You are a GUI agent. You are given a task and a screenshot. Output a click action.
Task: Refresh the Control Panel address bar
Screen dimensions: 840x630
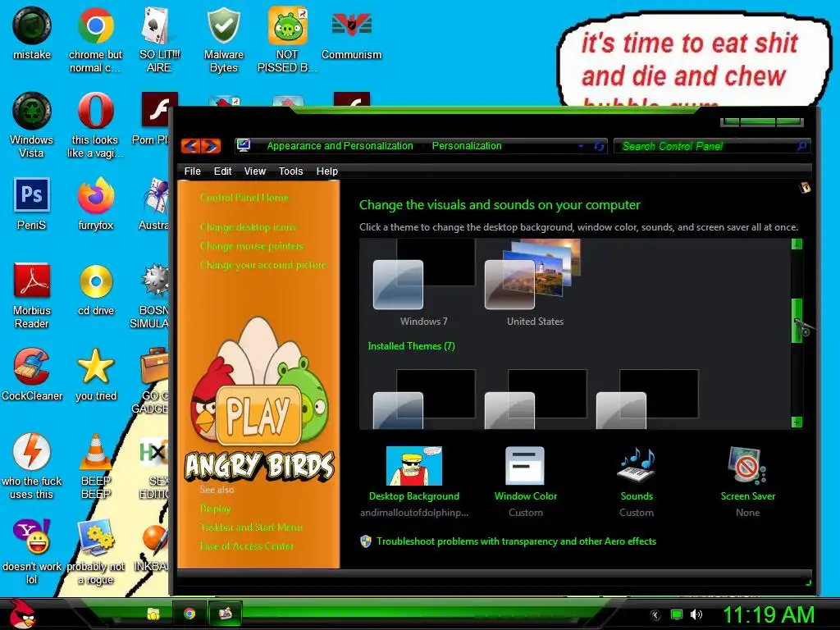(x=599, y=146)
